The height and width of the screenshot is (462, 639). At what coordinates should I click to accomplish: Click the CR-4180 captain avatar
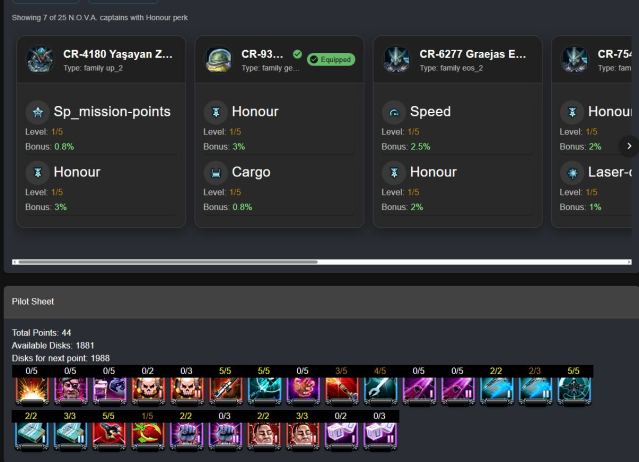40,59
